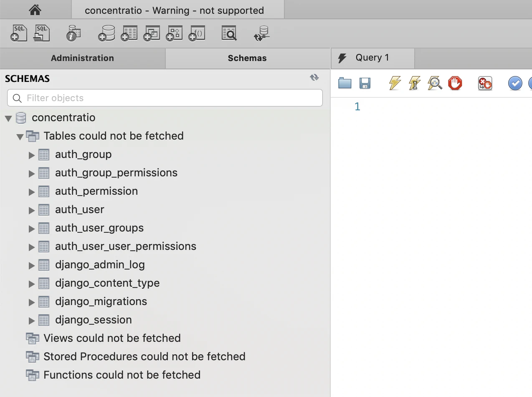The height and width of the screenshot is (397, 532).
Task: Select the django_session table
Action: tap(94, 320)
